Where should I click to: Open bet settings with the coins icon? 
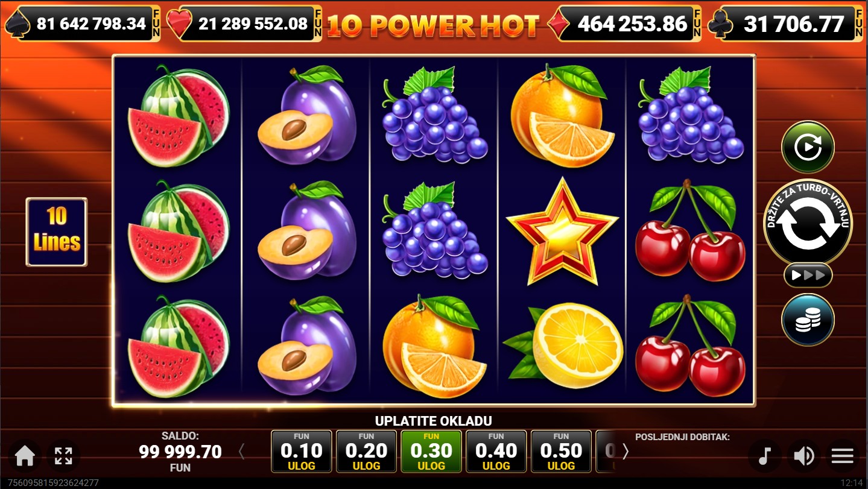[x=808, y=320]
